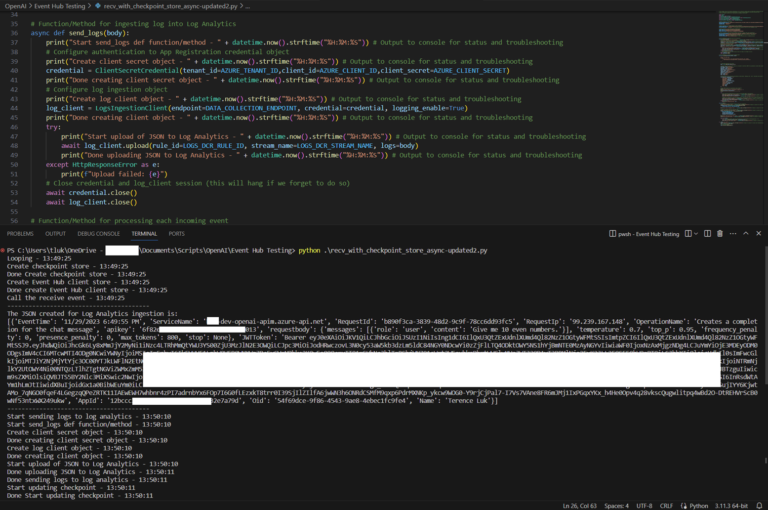Click comment 'Function/Method for processing each incoming event'
The width and height of the screenshot is (768, 510).
pyautogui.click(x=129, y=220)
